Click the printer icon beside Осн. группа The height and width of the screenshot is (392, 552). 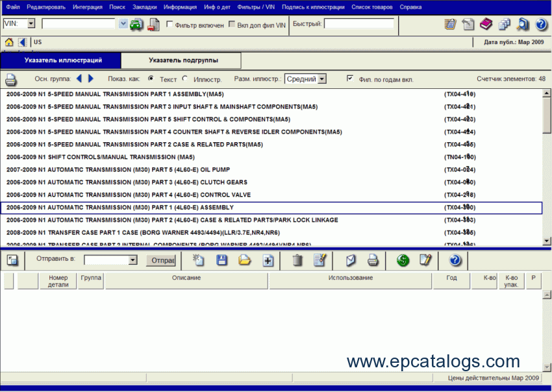tap(11, 80)
